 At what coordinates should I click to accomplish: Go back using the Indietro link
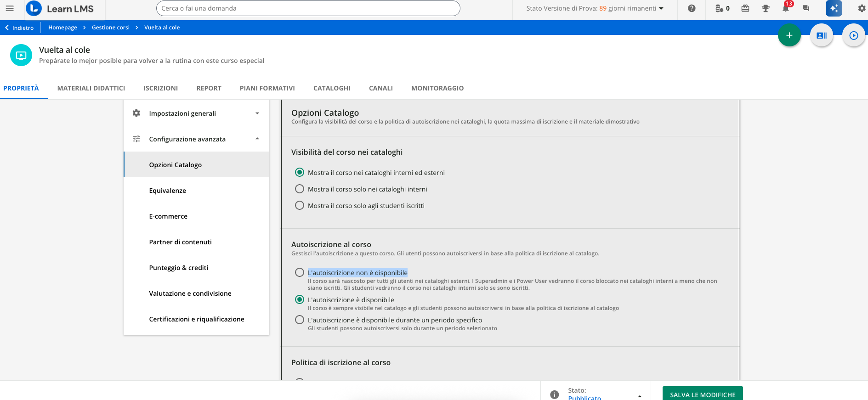(x=19, y=28)
